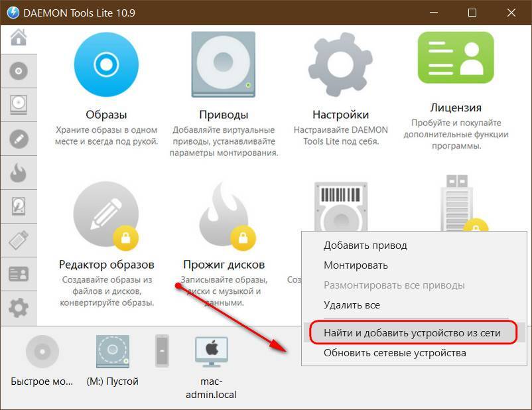Open the Image Editor pencil icon in the sidebar

(x=19, y=139)
